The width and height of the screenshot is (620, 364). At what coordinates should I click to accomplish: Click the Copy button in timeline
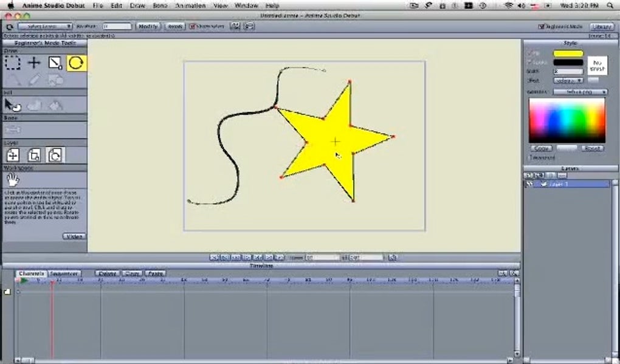[132, 273]
